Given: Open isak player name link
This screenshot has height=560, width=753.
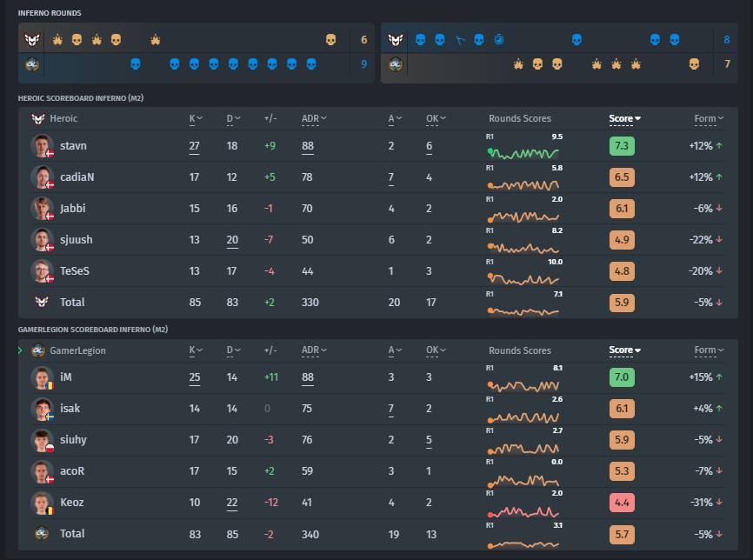Looking at the screenshot, I should (70, 408).
